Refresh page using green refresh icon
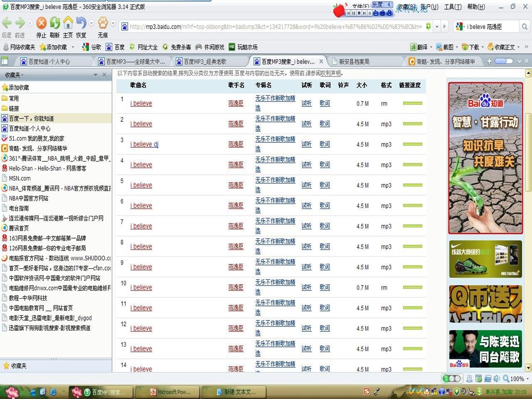Viewport: 532px width, 399px height. tap(55, 23)
